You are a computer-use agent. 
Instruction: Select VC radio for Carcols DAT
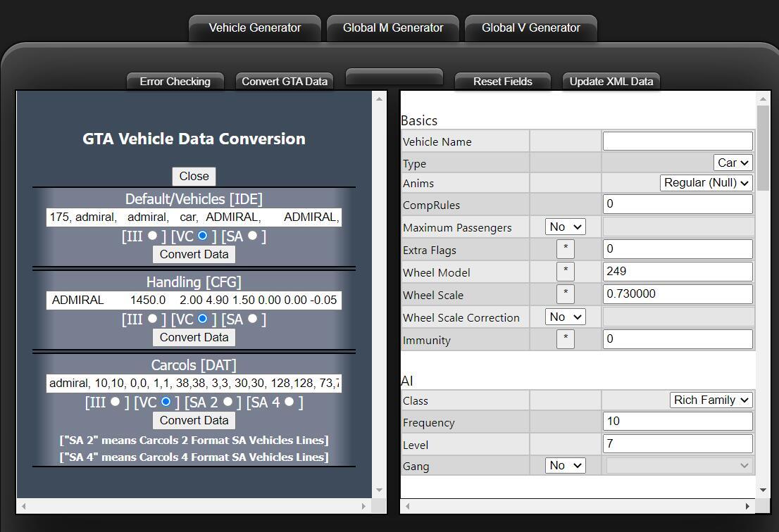(166, 402)
